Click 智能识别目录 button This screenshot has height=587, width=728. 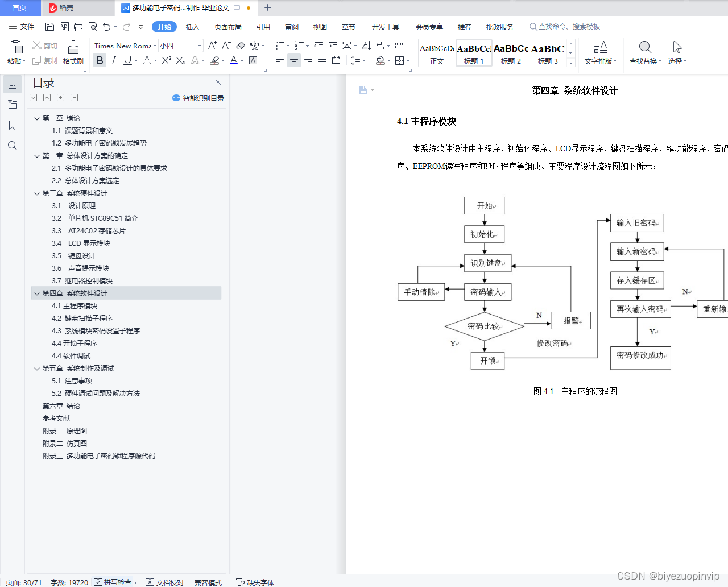[198, 98]
